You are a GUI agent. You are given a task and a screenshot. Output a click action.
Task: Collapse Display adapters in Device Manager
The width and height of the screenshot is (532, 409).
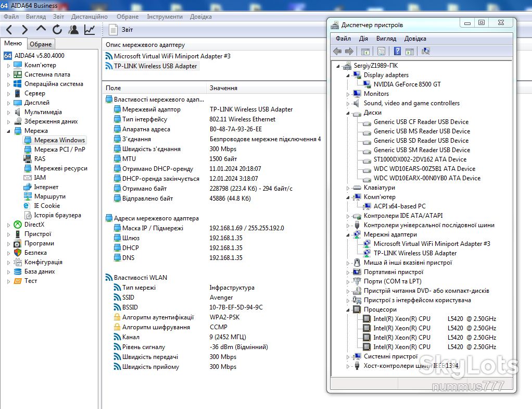[348, 76]
